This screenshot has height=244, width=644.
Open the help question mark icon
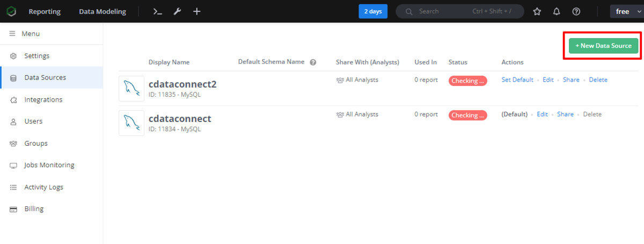click(x=576, y=11)
